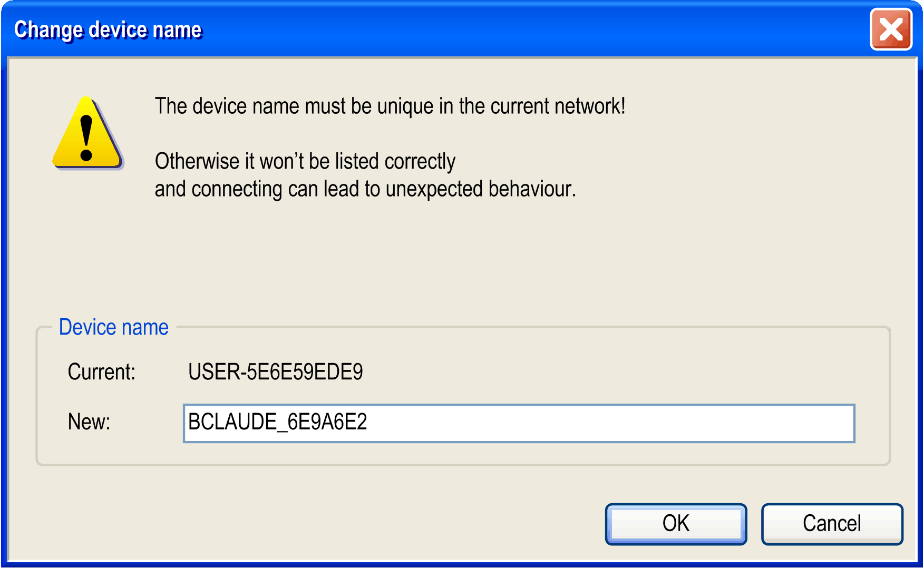The height and width of the screenshot is (568, 924).
Task: Click the Current: label
Action: (x=102, y=372)
